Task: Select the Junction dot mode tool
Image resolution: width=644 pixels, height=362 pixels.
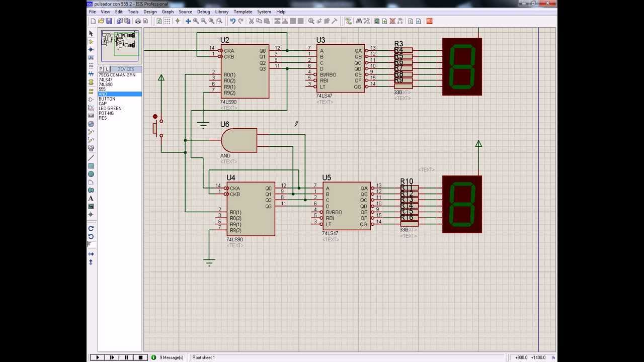Action: [91, 49]
